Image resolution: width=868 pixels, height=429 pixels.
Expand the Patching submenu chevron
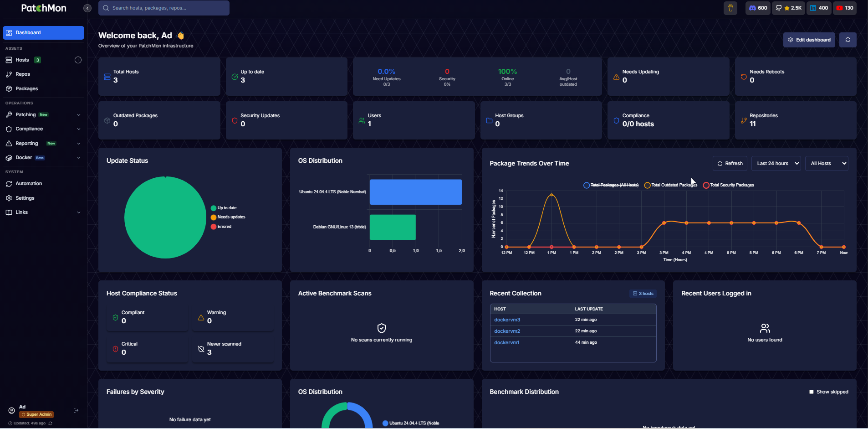[x=79, y=115]
